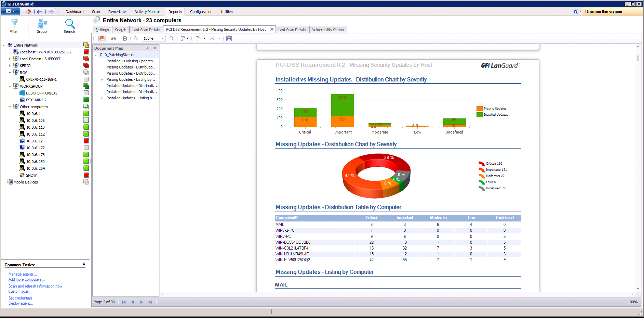The height and width of the screenshot is (318, 644).
Task: Navigate back with the blue arrow
Action: 39,12
